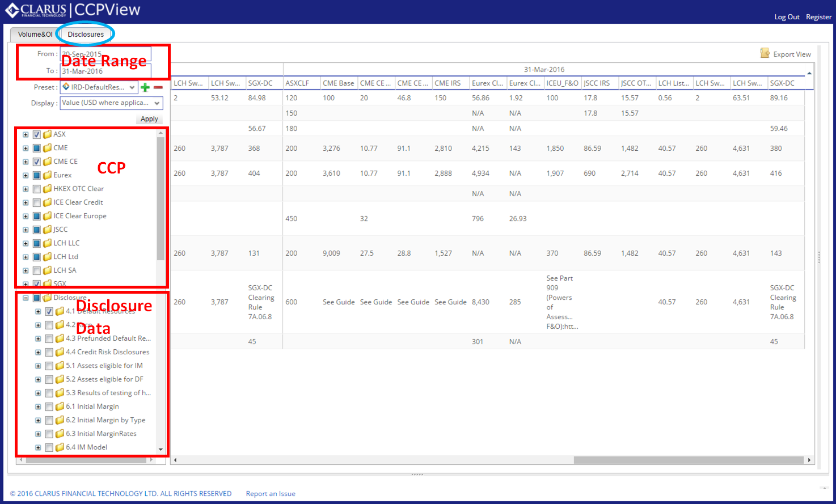836x504 pixels.
Task: Click the ASX folder icon
Action: [48, 134]
